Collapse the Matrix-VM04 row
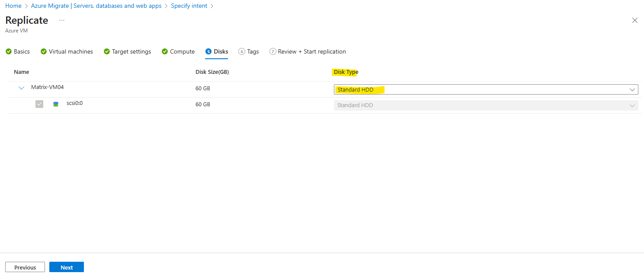Viewport: 644px width, 276px height. 22,88
